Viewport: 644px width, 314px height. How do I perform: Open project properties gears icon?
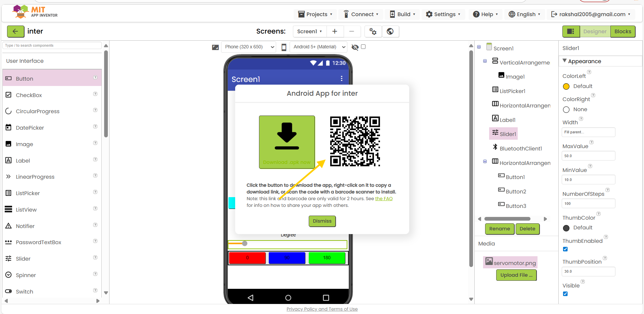click(373, 31)
